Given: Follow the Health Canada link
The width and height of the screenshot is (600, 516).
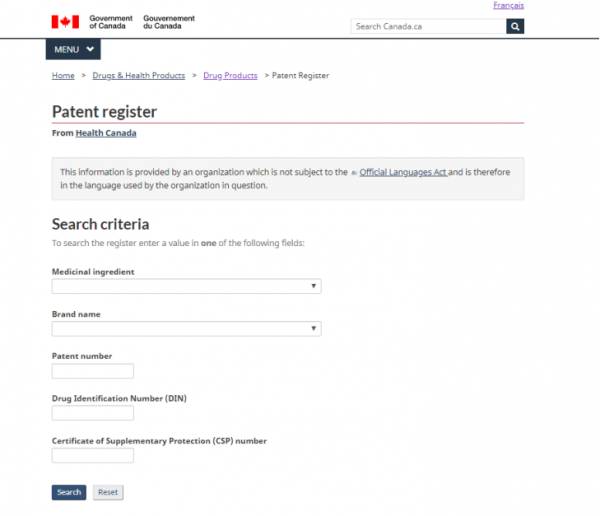Looking at the screenshot, I should tap(106, 133).
